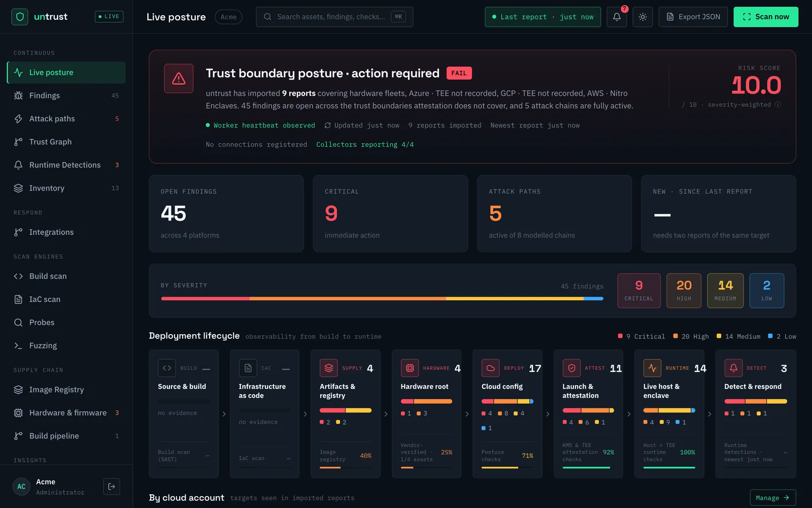Click the FAIL badge
This screenshot has width=812, height=508.
tap(459, 73)
